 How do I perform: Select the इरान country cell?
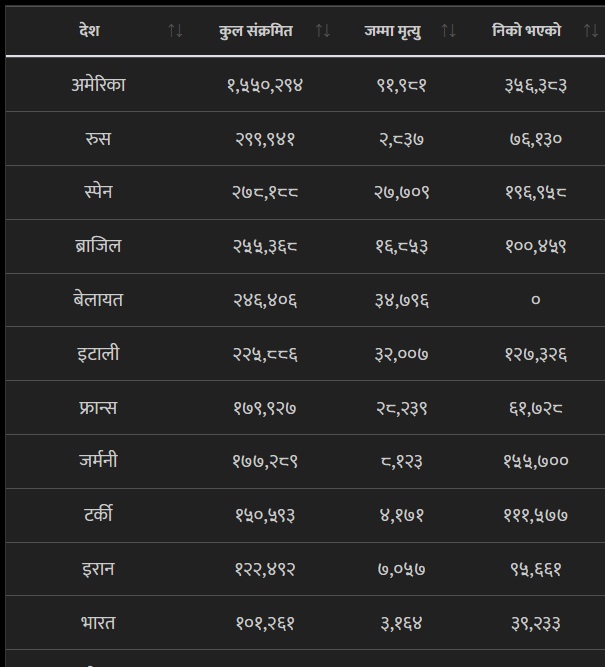pyautogui.click(x=98, y=569)
